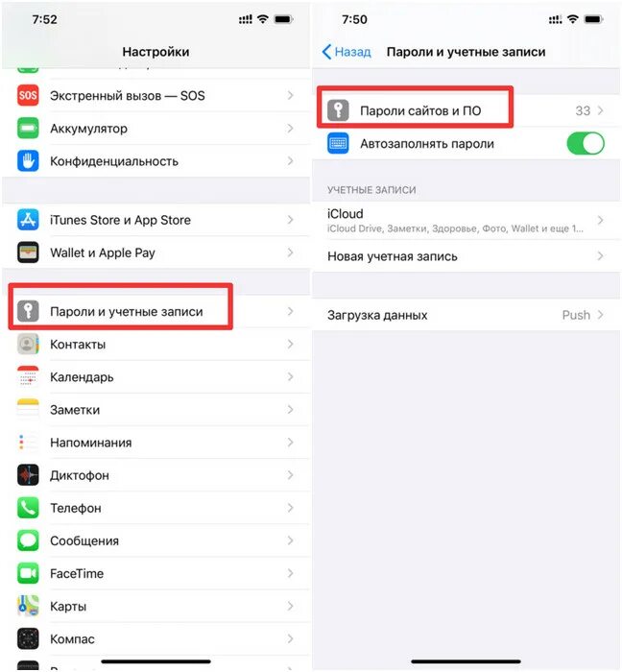Expand iCloud account details chevron
The image size is (622, 672).
[600, 220]
